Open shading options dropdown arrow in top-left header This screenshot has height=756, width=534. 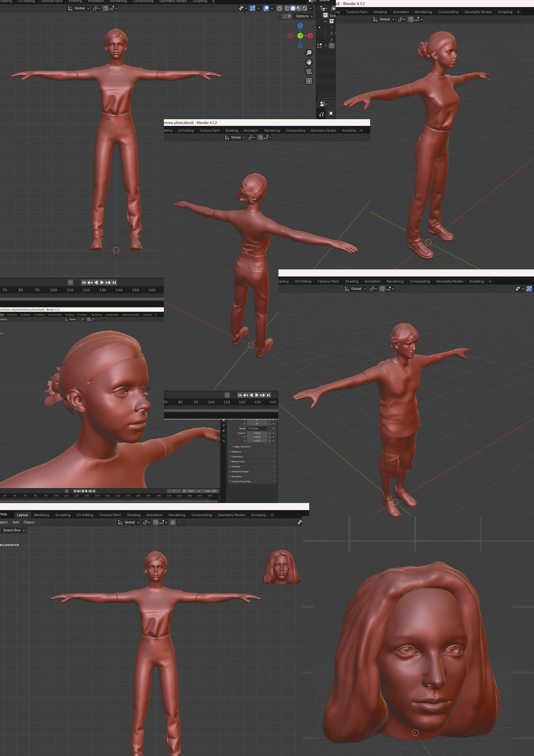310,8
